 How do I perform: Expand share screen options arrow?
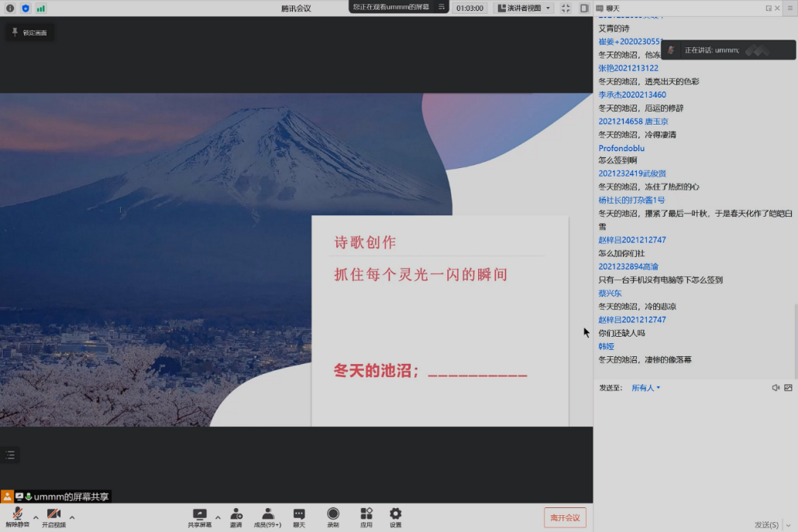[x=218, y=517]
